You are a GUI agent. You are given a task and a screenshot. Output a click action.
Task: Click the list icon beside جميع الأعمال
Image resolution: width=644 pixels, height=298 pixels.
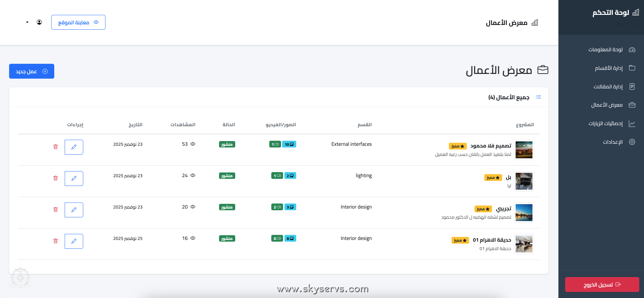[x=538, y=97]
